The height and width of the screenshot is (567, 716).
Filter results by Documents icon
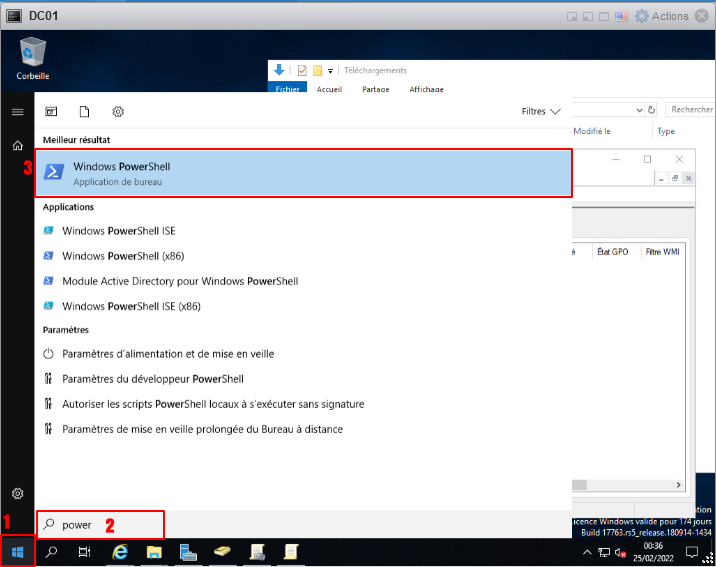[x=85, y=111]
